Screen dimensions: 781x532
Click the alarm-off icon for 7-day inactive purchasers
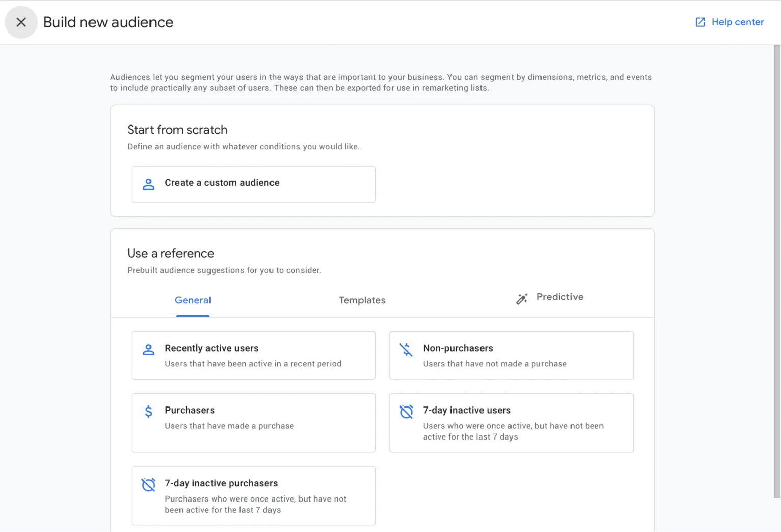click(148, 485)
